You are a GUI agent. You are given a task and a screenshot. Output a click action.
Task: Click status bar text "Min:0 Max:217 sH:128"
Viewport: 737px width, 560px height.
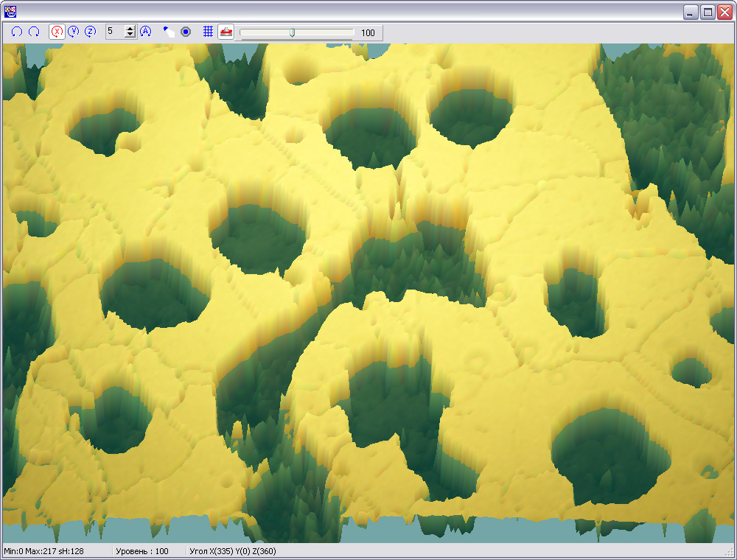[43, 551]
